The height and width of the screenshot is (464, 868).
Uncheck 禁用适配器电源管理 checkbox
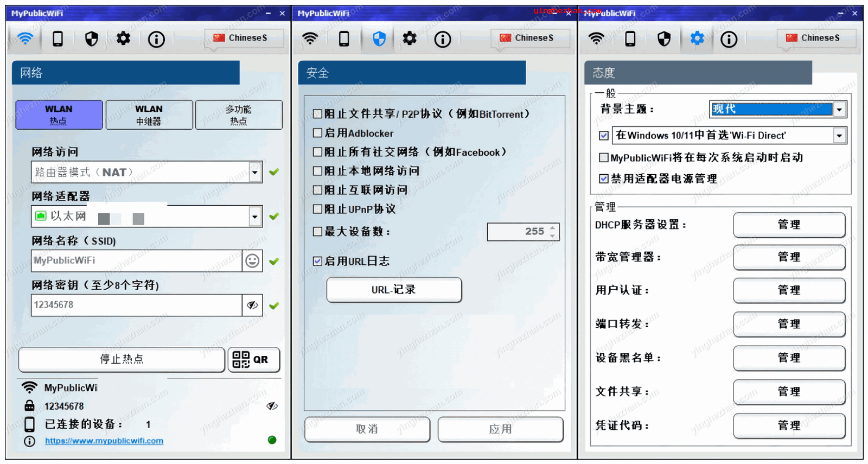pyautogui.click(x=604, y=179)
